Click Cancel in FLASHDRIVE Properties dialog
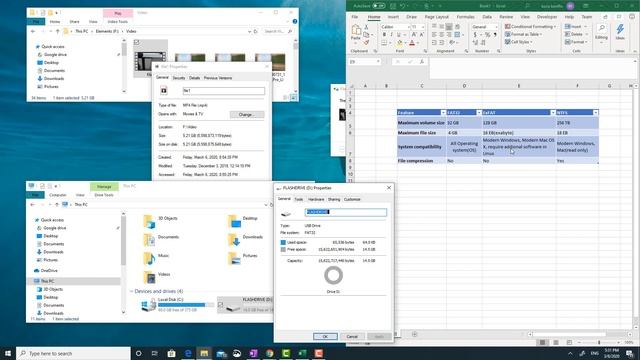This screenshot has height=360, width=640. click(x=352, y=337)
